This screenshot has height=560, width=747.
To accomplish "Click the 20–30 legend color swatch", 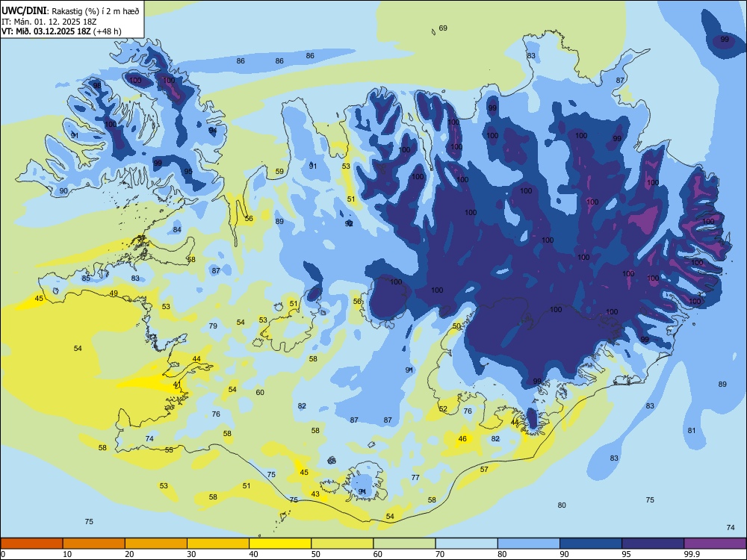I will tap(156, 544).
